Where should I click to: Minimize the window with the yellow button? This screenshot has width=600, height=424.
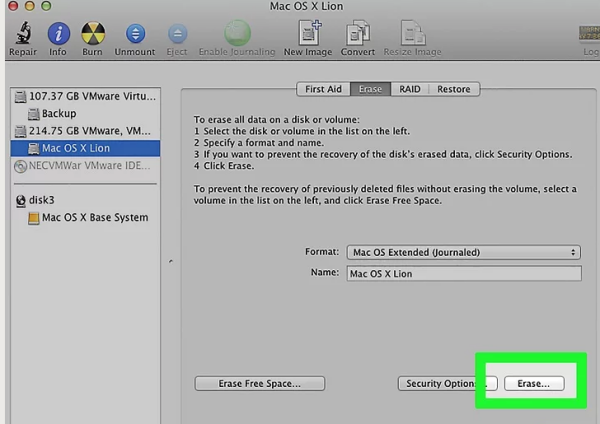pyautogui.click(x=30, y=6)
